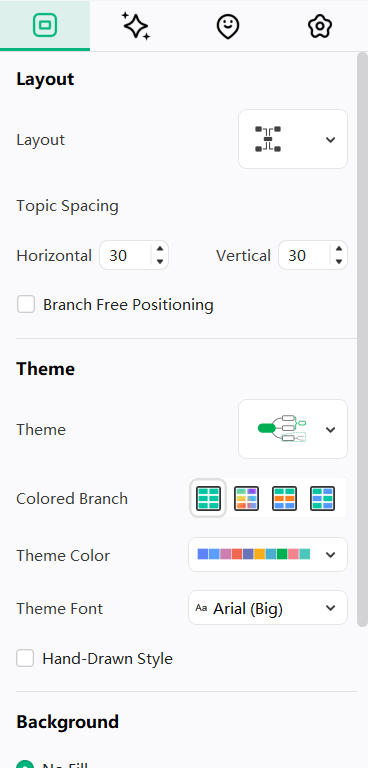This screenshot has height=768, width=368.
Task: Open the flower-shaped settings tab
Action: pyautogui.click(x=320, y=26)
